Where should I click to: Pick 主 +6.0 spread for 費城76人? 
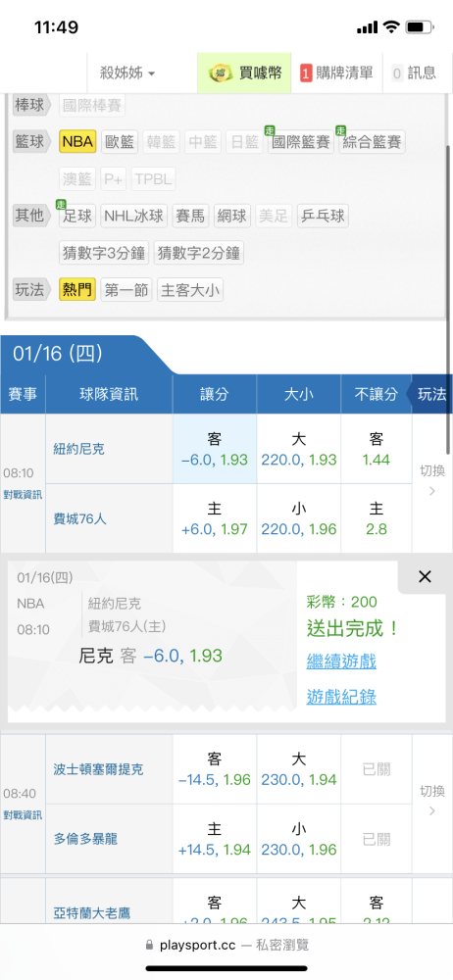pyautogui.click(x=215, y=518)
